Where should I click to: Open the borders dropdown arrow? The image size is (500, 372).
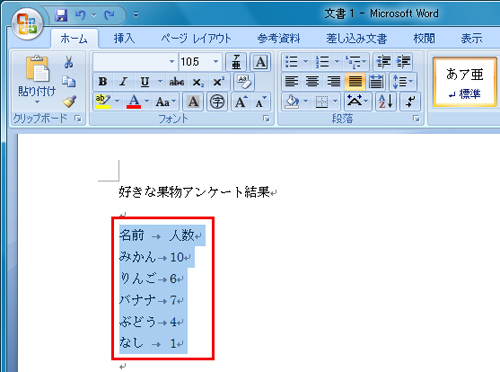335,101
